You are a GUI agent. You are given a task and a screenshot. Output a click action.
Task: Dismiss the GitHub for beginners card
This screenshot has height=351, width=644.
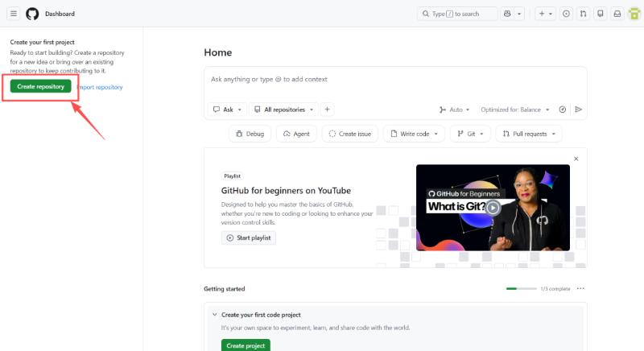pyautogui.click(x=576, y=159)
